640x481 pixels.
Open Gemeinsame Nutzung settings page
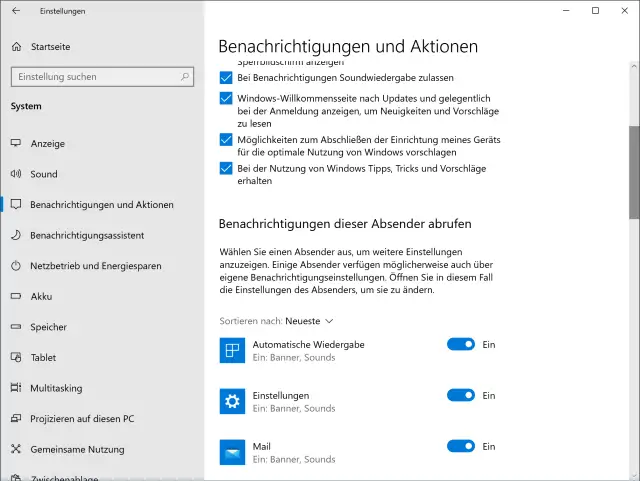[102, 449]
